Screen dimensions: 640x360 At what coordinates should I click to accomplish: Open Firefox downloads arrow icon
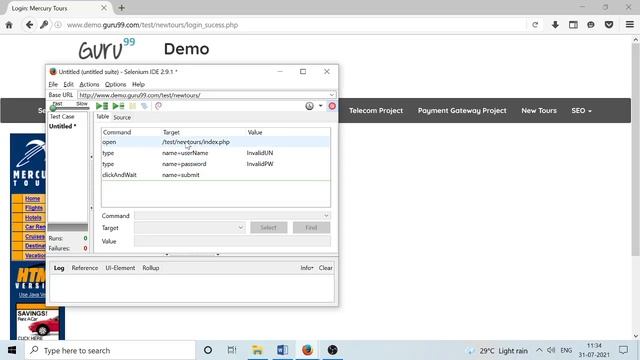pyautogui.click(x=555, y=25)
